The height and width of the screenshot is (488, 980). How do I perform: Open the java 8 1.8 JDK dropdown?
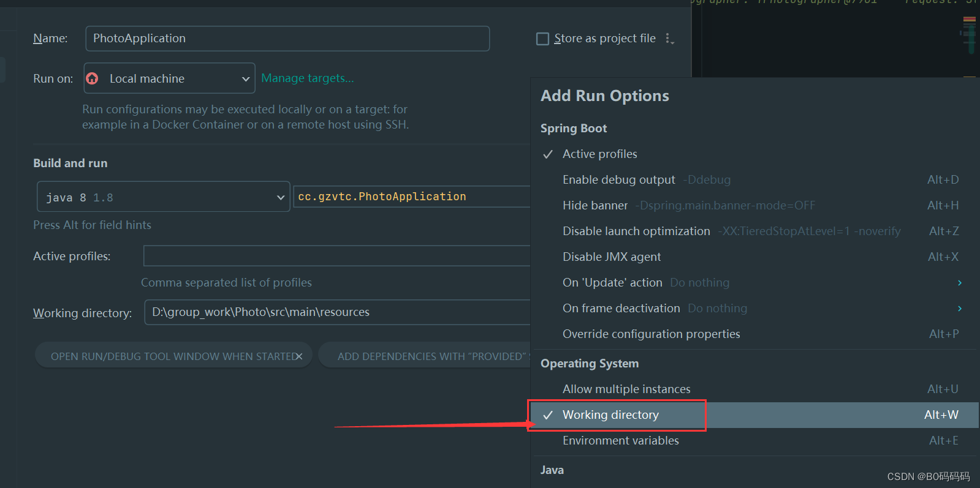[164, 197]
